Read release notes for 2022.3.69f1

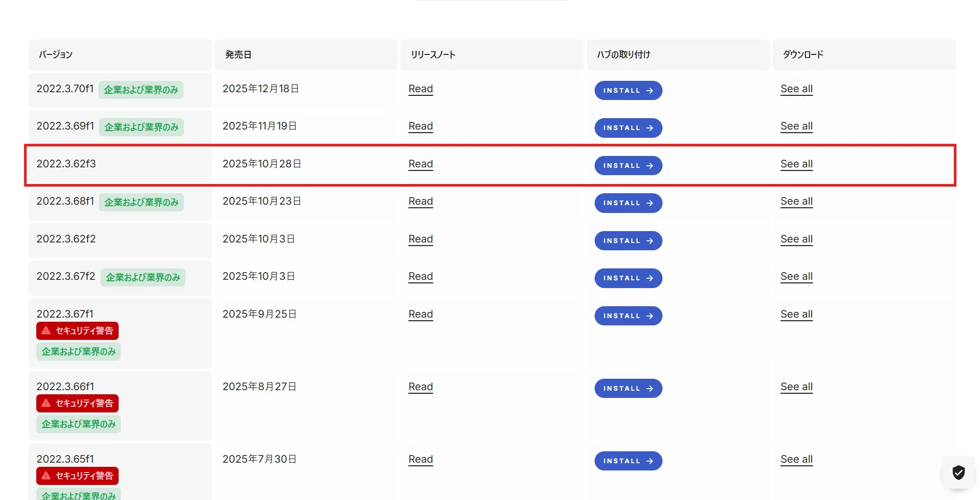point(420,126)
